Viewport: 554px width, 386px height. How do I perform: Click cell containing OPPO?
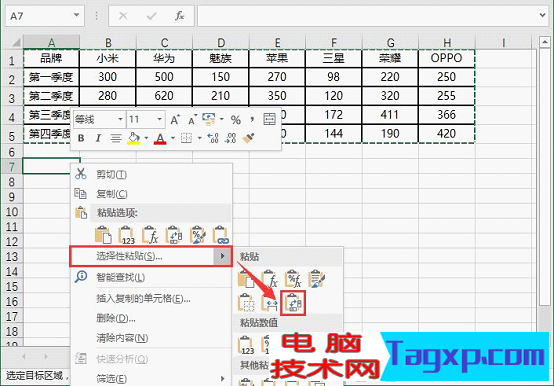click(447, 58)
